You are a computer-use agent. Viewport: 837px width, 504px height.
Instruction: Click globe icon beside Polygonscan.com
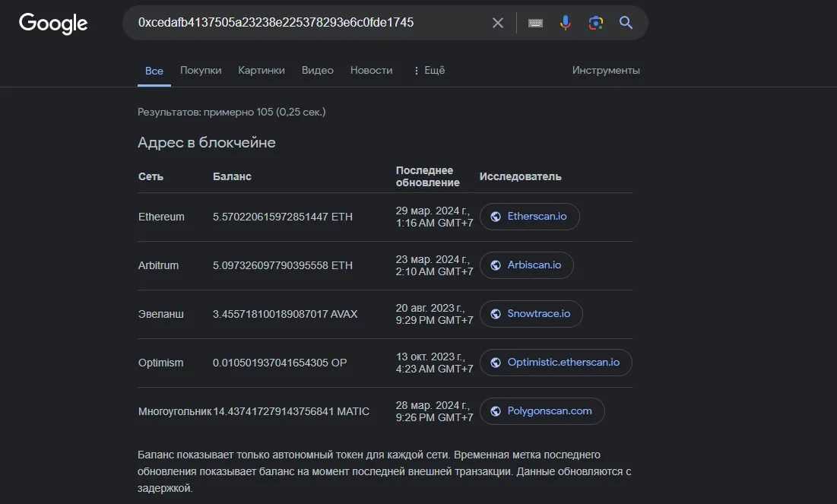(x=496, y=411)
